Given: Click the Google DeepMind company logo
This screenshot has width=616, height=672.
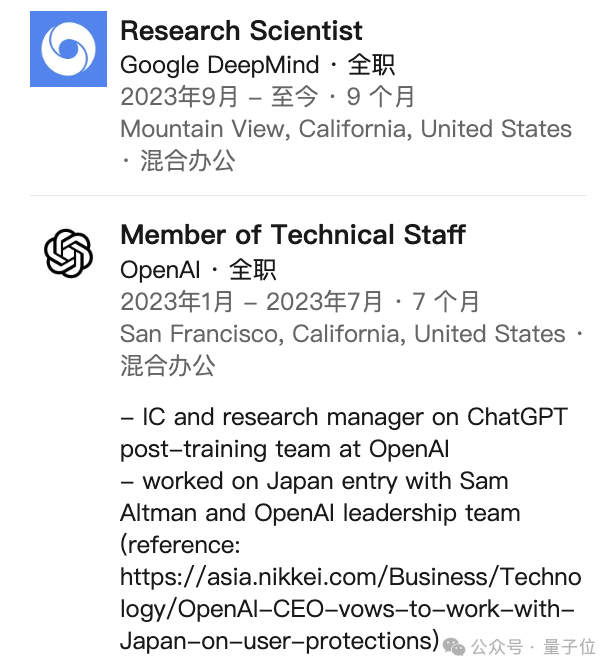Looking at the screenshot, I should [x=68, y=49].
